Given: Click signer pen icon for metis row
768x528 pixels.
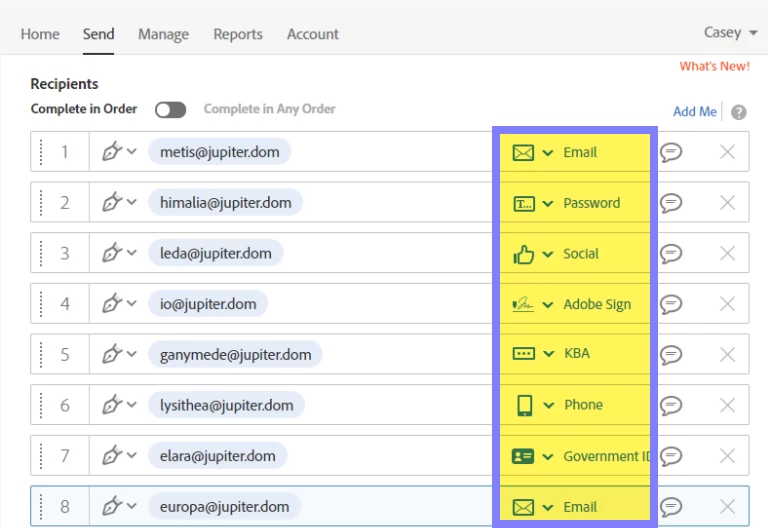Looking at the screenshot, I should [112, 151].
